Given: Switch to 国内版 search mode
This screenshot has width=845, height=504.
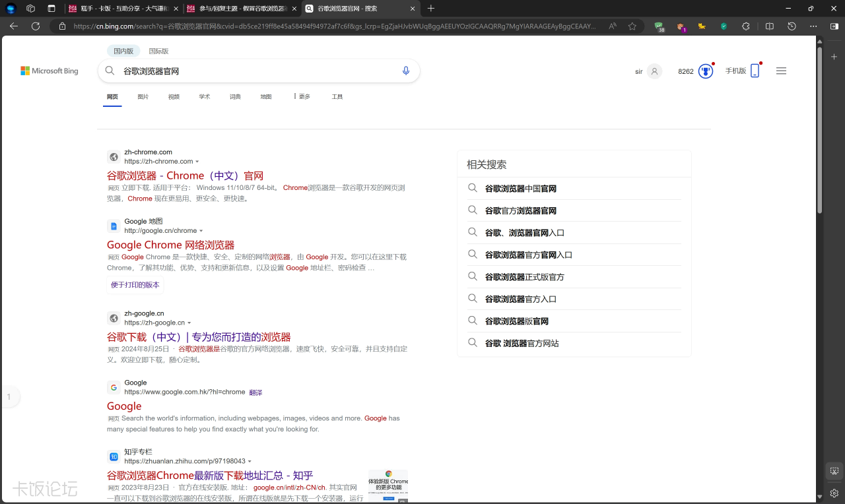Looking at the screenshot, I should pos(123,51).
